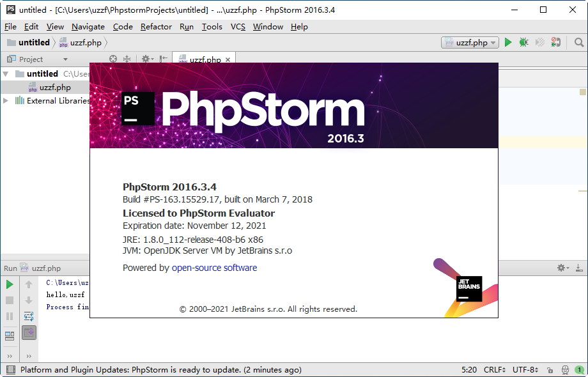Image resolution: width=588 pixels, height=377 pixels.
Task: Toggle Scroll to End in Run console
Action: click(29, 333)
